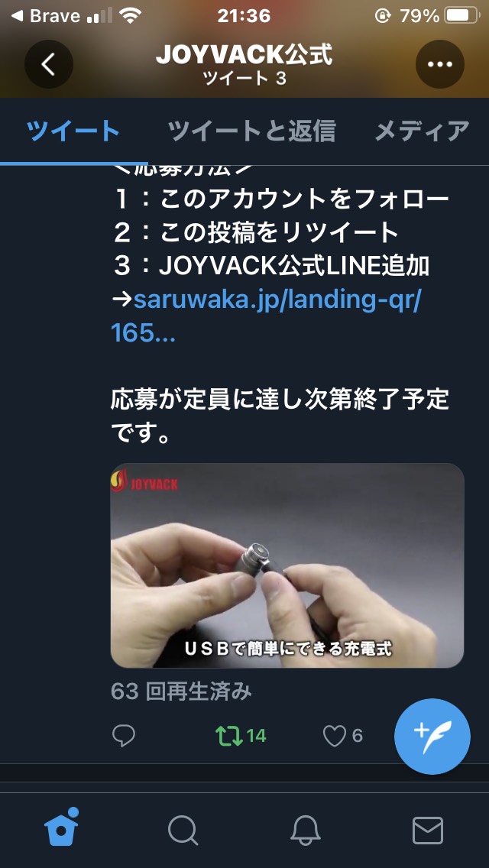Tap the tweet text 応募が定員に達し次第終了予定
Image resolution: width=489 pixels, height=868 pixels.
pos(280,400)
